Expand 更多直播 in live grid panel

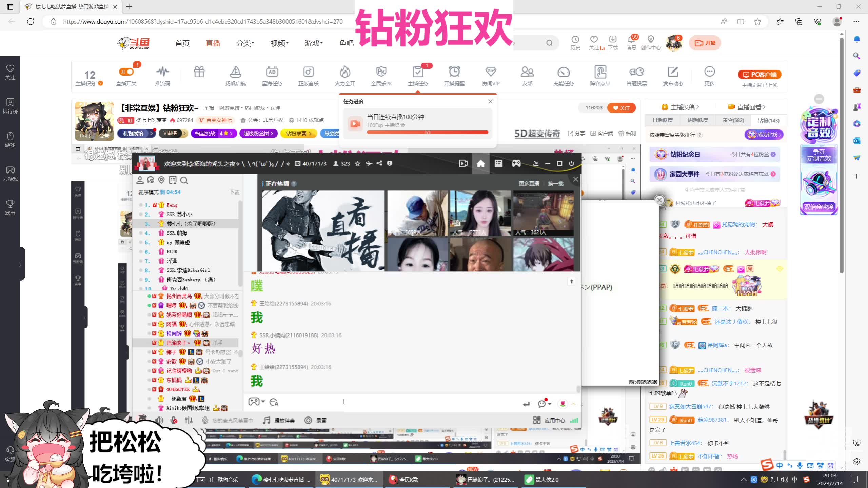coord(529,183)
